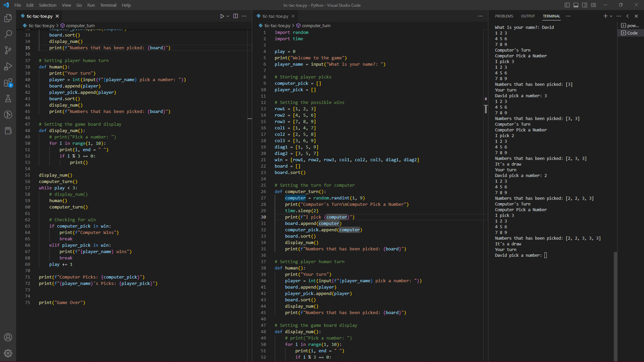Viewport: 644px width, 362px height.
Task: Open the Terminal menu
Action: 108,5
